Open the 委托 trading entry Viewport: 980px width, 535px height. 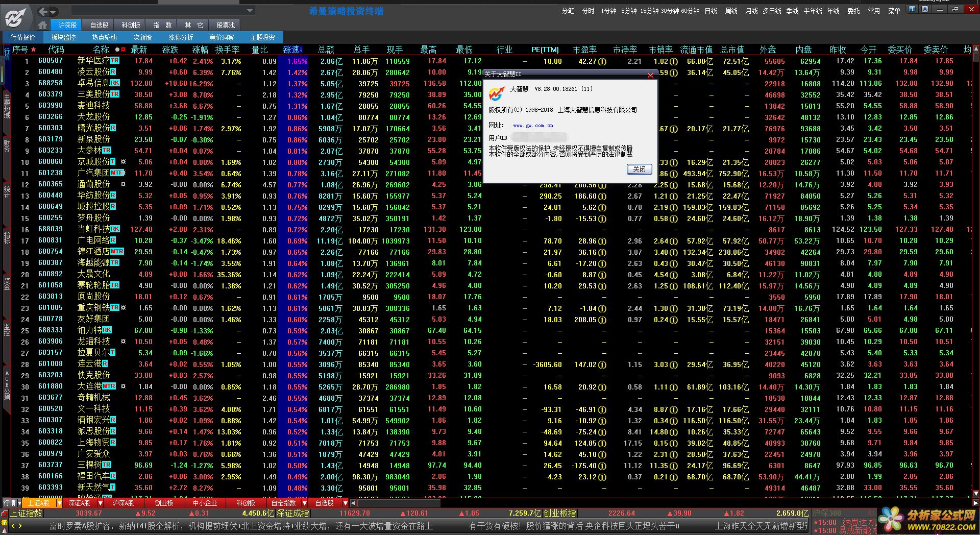853,11
